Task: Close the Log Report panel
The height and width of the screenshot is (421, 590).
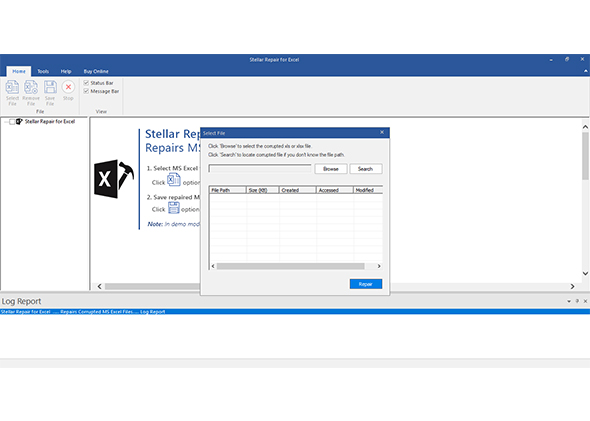Action: 585,301
